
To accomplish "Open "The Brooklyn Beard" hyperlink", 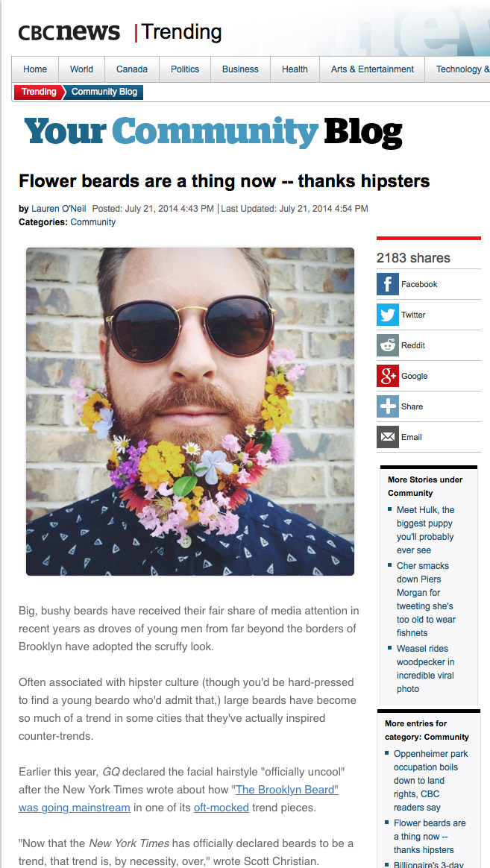I will tap(178, 798).
